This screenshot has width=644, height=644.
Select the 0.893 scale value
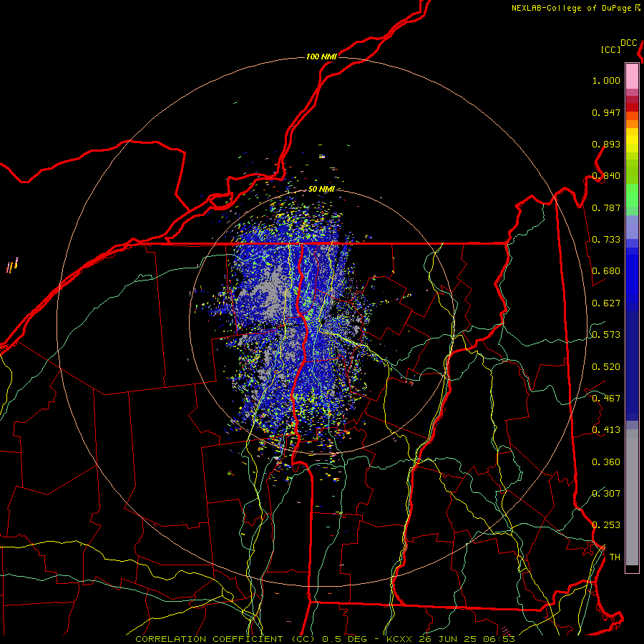pyautogui.click(x=606, y=144)
